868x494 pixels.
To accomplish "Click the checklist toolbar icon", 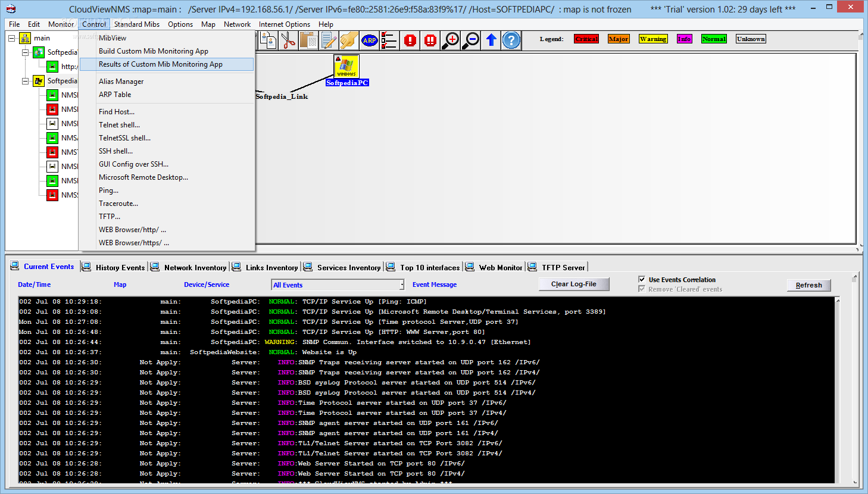I will (x=389, y=40).
